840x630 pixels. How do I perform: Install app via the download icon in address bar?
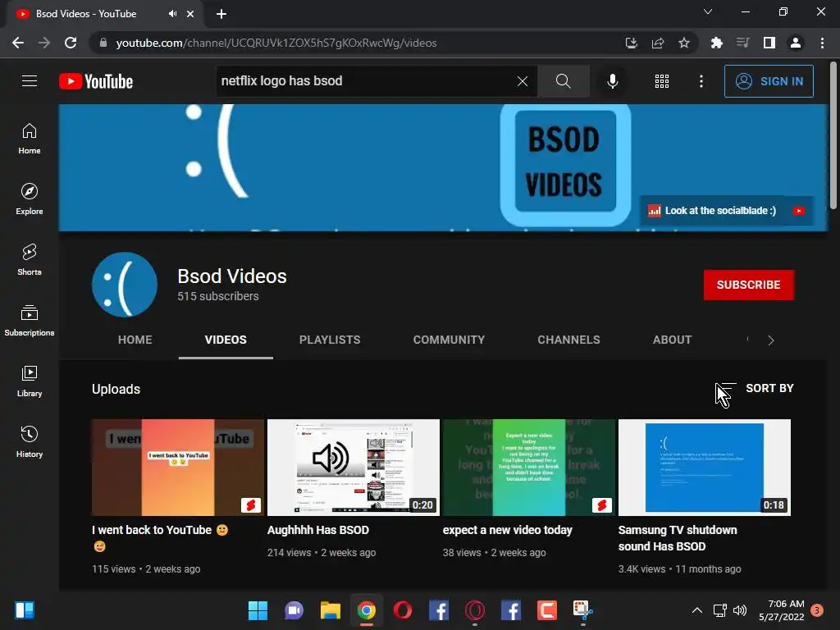pyautogui.click(x=632, y=43)
